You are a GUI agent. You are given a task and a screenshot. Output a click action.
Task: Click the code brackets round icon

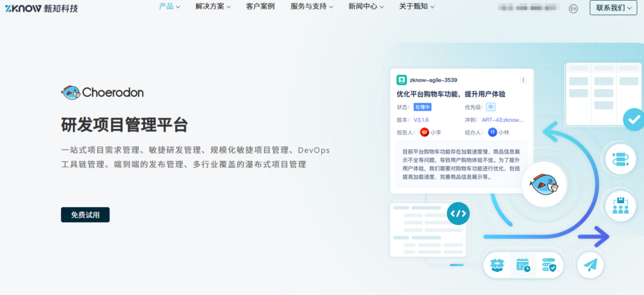[x=458, y=213]
